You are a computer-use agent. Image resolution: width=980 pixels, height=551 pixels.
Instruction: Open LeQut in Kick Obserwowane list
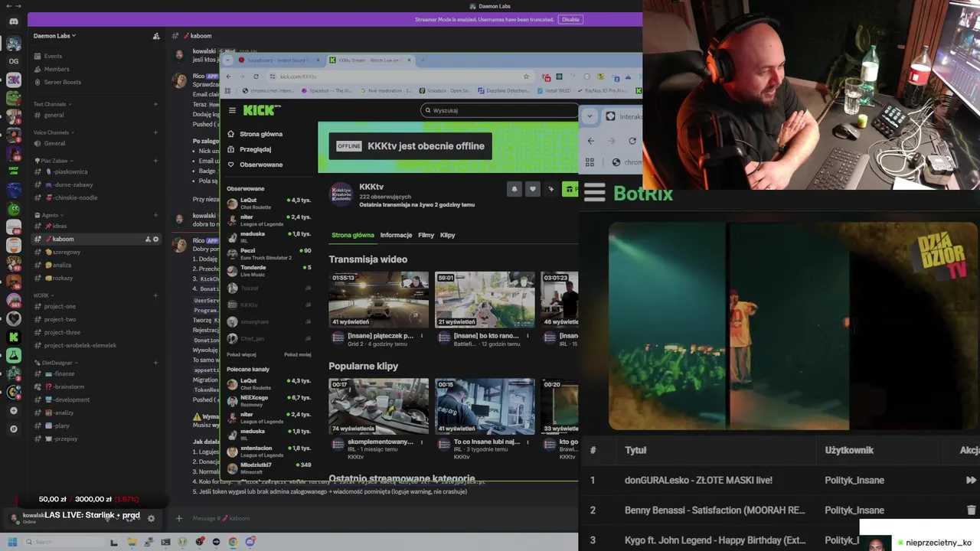[269, 203]
